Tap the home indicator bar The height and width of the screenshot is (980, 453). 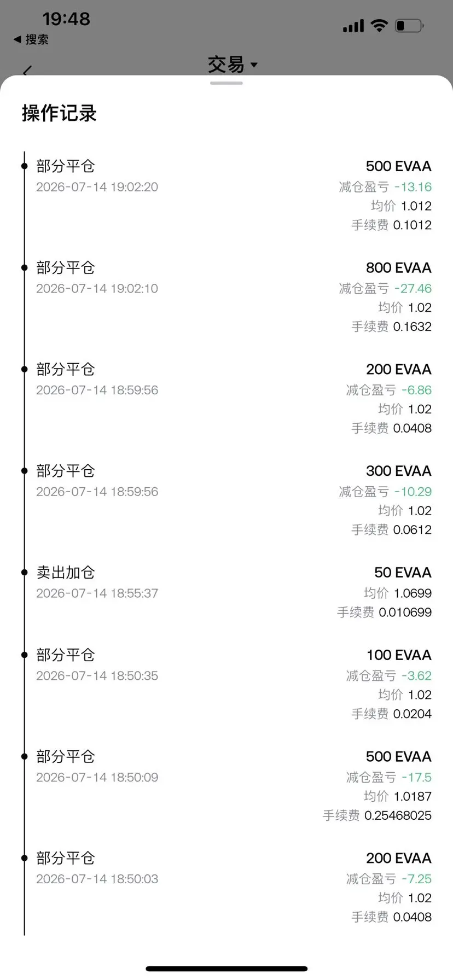point(226,969)
